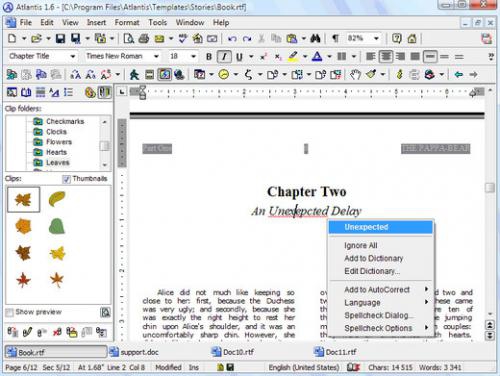This screenshot has height=376, width=500.
Task: Expand the arrow next to New document icon
Action: (x=24, y=39)
